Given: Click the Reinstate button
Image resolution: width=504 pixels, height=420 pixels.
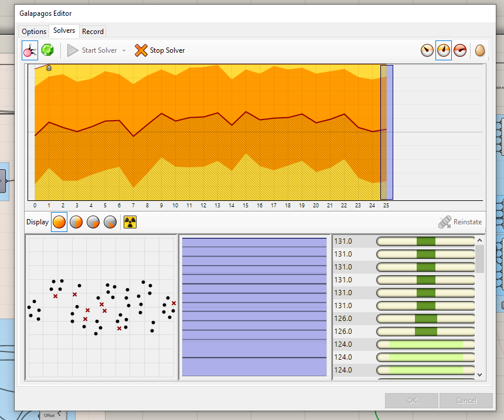Looking at the screenshot, I should point(460,223).
